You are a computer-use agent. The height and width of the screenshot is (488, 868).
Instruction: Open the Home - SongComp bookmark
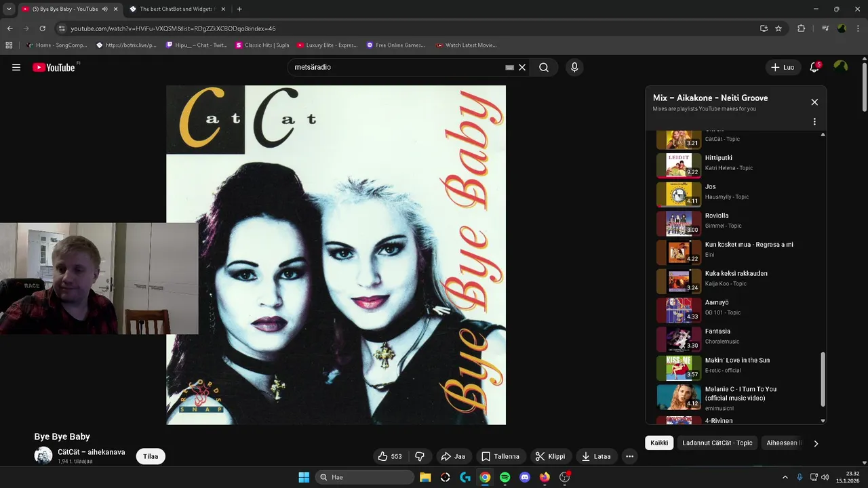[56, 45]
